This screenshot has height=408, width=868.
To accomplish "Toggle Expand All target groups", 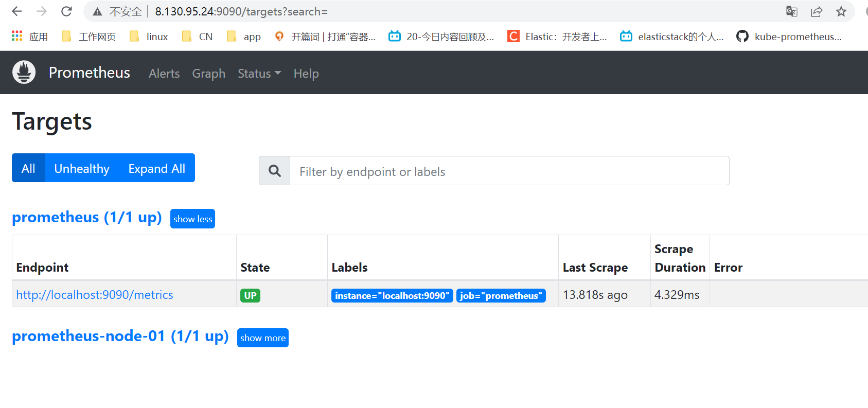I will [157, 168].
